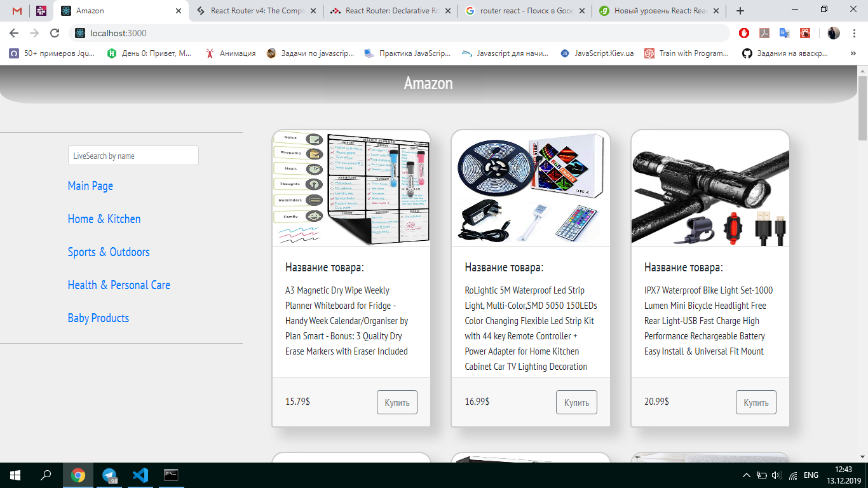Expand the bookmarks overflow chevron
This screenshot has height=488, width=868.
point(853,53)
